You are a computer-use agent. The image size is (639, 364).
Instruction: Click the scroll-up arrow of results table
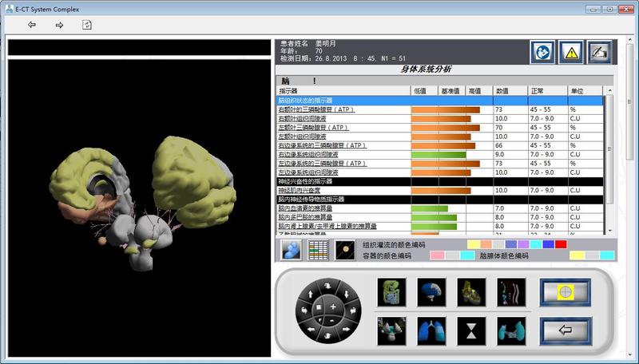(609, 91)
